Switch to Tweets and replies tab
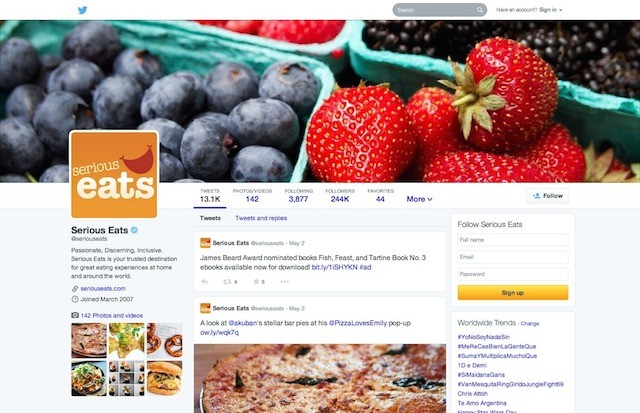This screenshot has height=413, width=640. (x=261, y=218)
